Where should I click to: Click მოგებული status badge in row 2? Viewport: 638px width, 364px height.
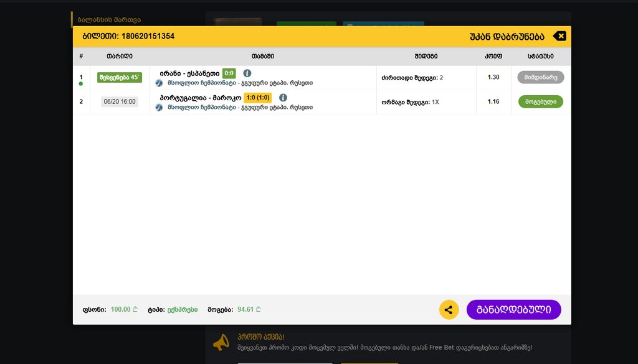[x=540, y=101]
